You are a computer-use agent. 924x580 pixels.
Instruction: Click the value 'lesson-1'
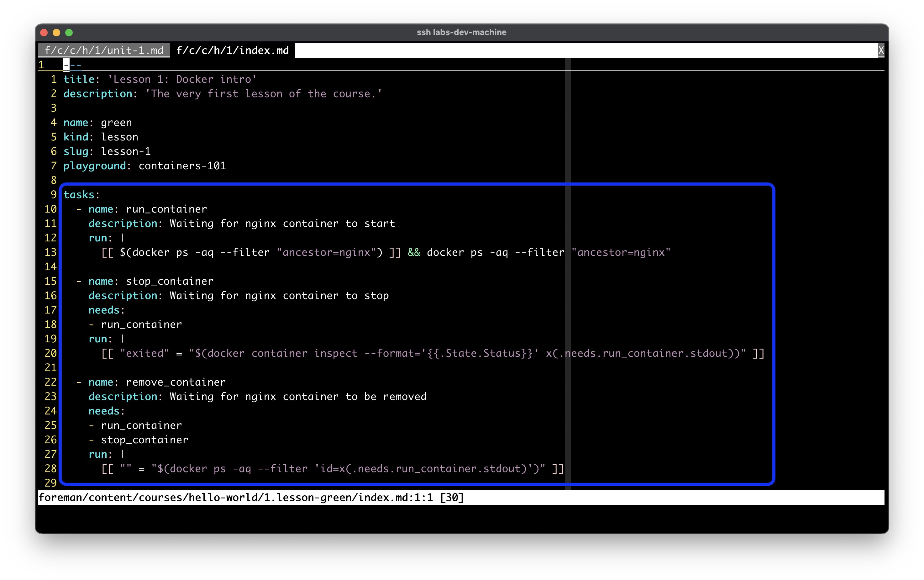pyautogui.click(x=126, y=151)
